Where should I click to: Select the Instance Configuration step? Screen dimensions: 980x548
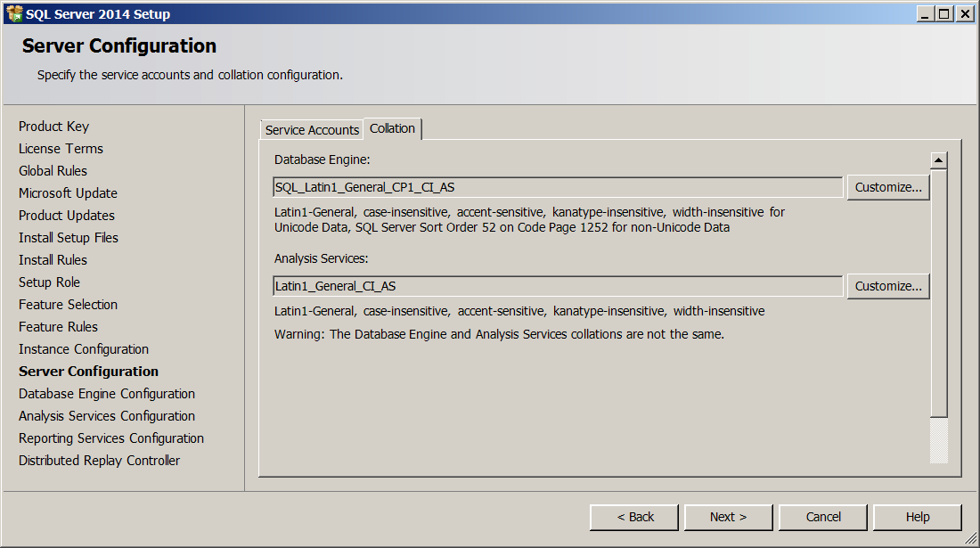84,349
